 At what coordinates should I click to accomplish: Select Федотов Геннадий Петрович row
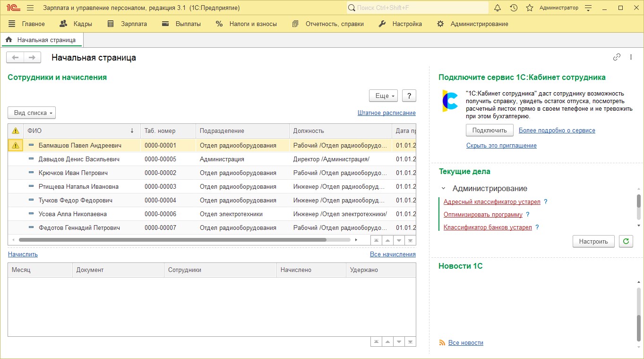point(212,228)
